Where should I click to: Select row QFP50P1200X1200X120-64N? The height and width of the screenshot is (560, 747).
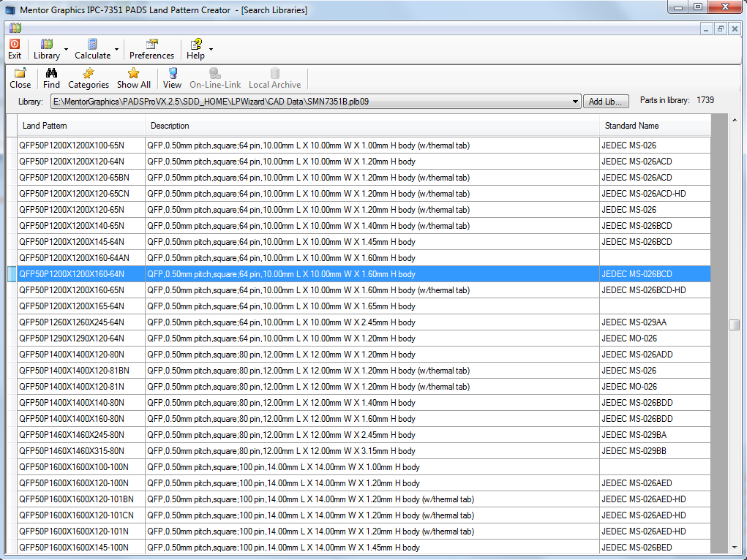pos(364,162)
